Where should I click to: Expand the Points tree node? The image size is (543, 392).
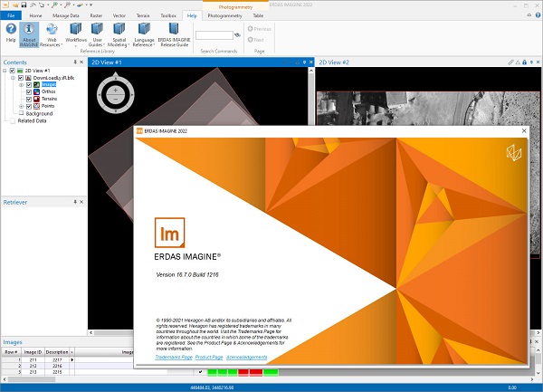click(21, 106)
